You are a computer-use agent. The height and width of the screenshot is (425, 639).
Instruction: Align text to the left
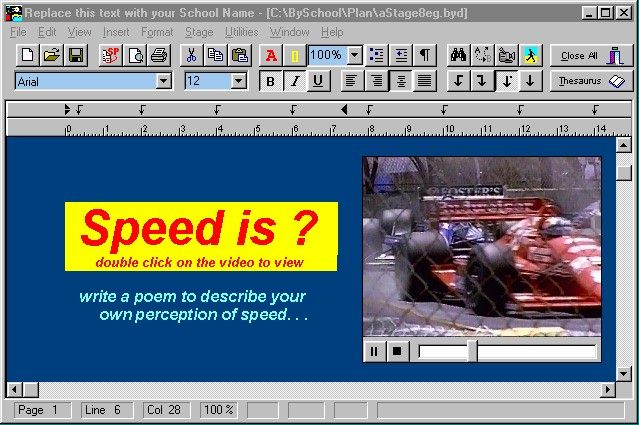(353, 81)
